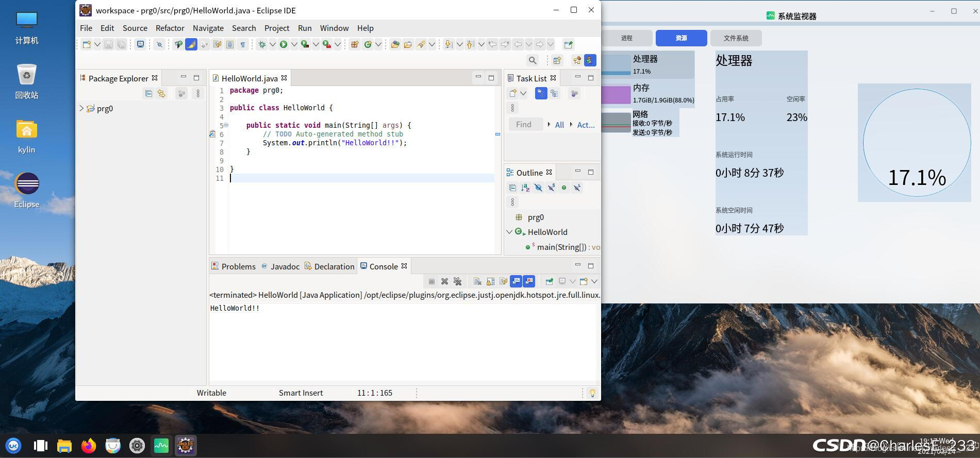
Task: Click Collapse All in Outline view
Action: 512,188
